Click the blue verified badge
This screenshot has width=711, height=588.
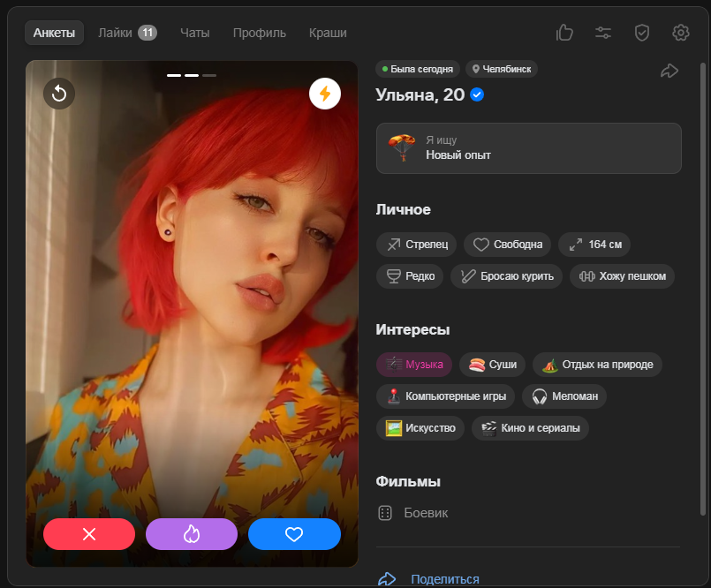(477, 94)
